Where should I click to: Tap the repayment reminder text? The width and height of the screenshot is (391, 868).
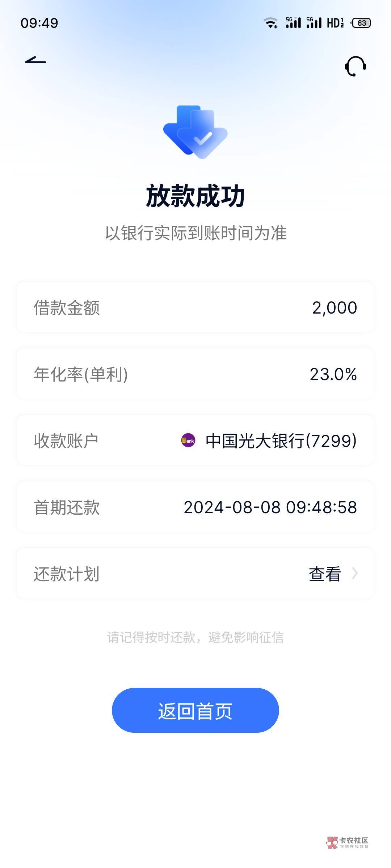(x=195, y=637)
